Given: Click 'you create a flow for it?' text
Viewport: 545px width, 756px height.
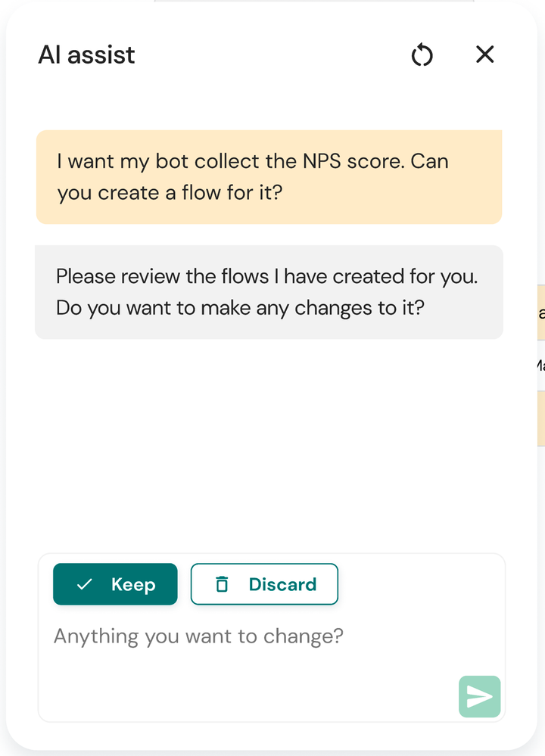Looking at the screenshot, I should 170,193.
